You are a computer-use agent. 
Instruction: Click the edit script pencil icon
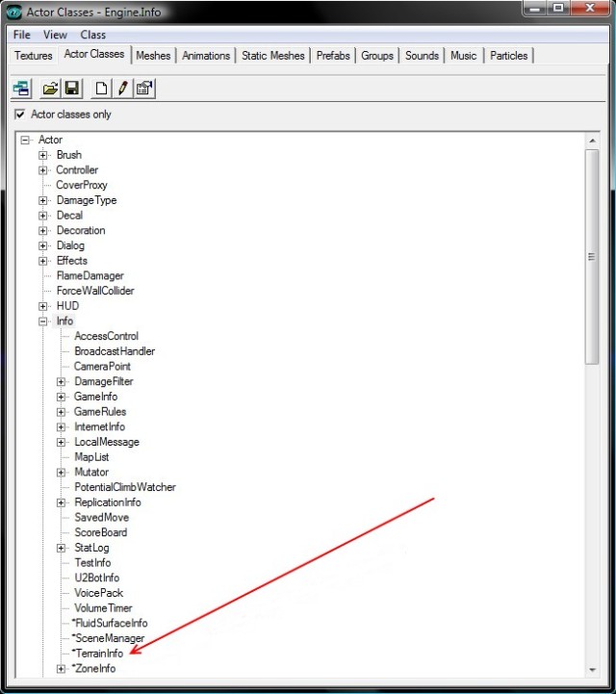(122, 89)
